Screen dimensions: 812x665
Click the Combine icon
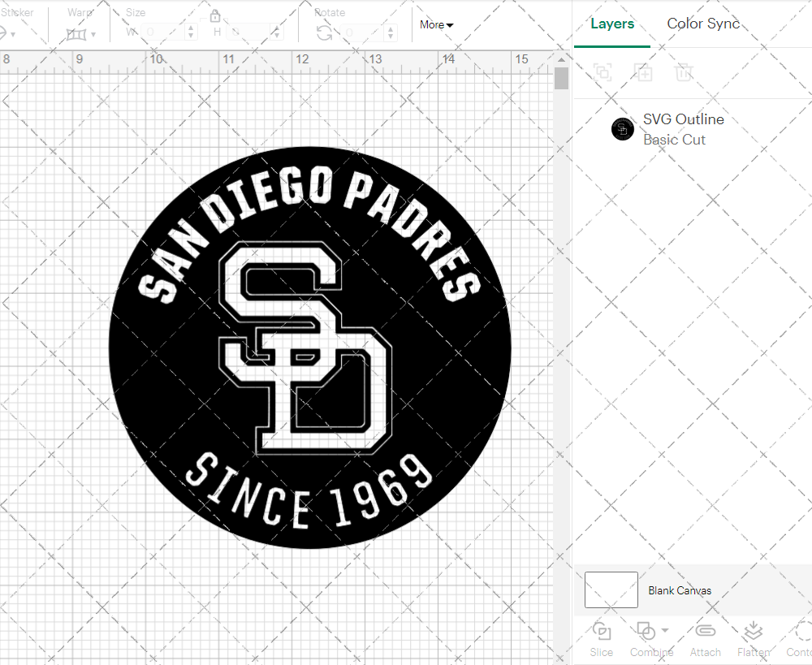647,632
